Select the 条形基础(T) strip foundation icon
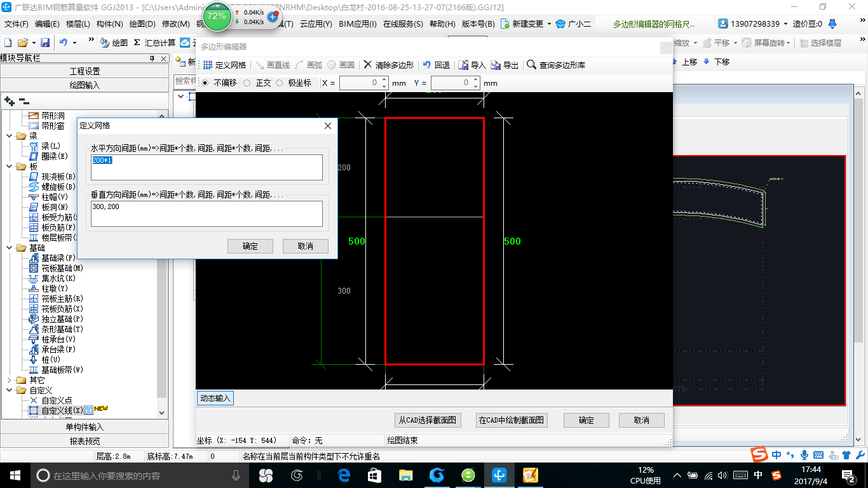 tap(34, 329)
